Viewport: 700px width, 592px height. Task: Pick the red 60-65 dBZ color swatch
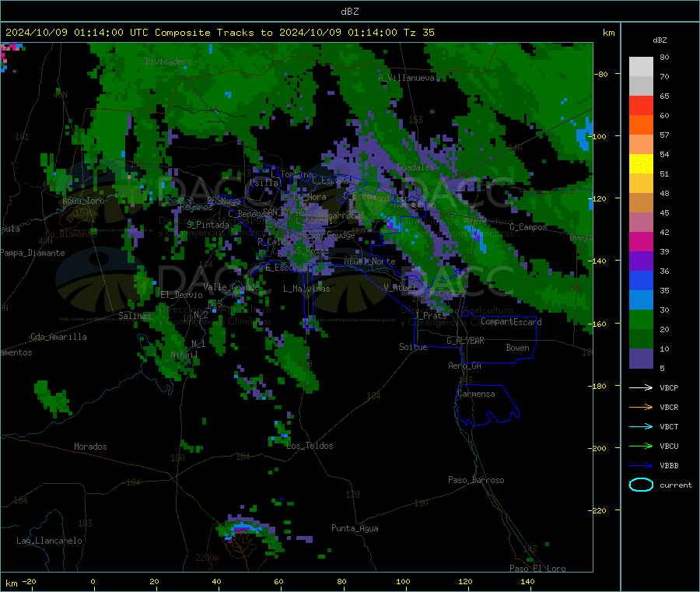tap(641, 105)
